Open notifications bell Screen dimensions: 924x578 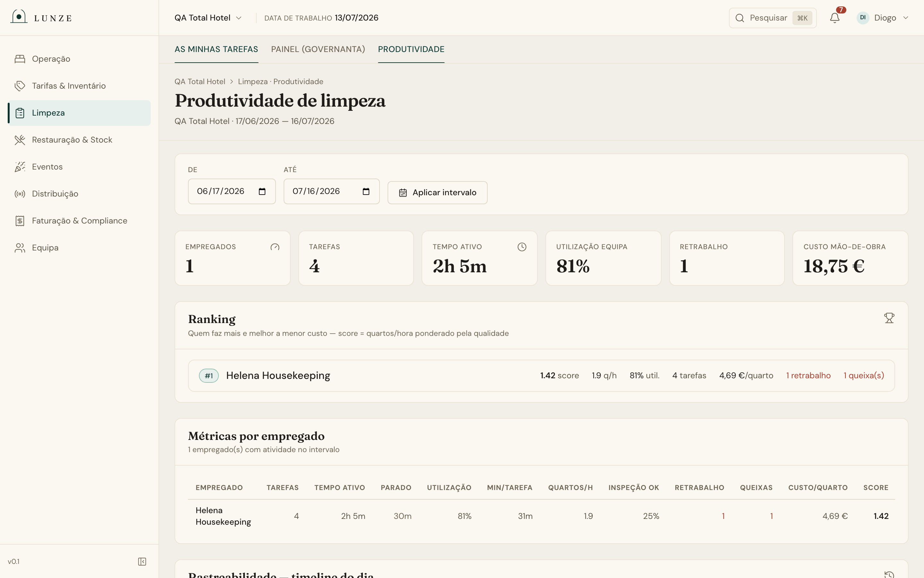(835, 18)
